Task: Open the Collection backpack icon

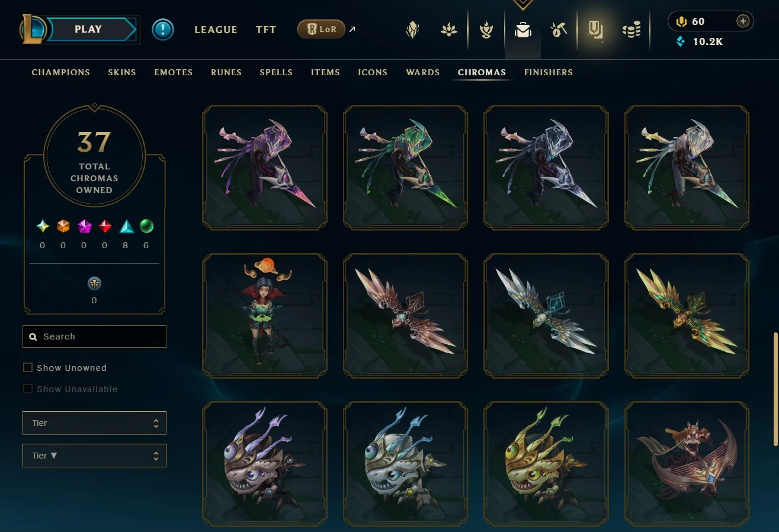Action: point(522,30)
